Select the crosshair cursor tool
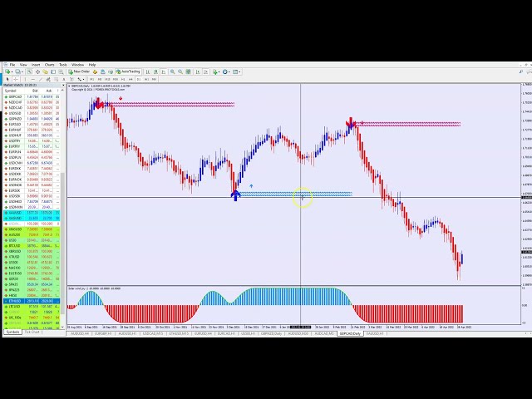532x399 pixels. [x=15, y=79]
